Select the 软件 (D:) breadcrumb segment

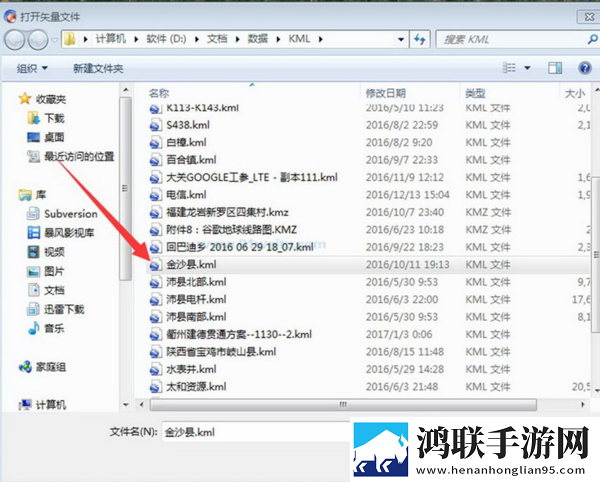[x=166, y=39]
